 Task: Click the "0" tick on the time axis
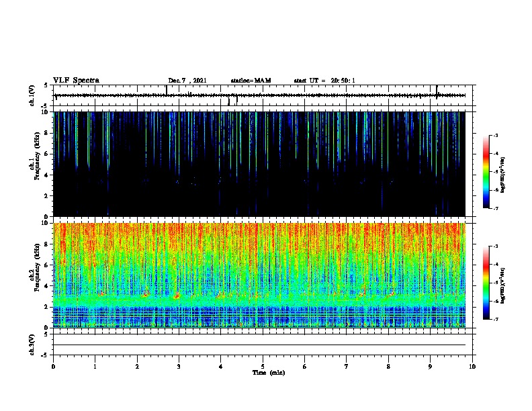(x=53, y=367)
